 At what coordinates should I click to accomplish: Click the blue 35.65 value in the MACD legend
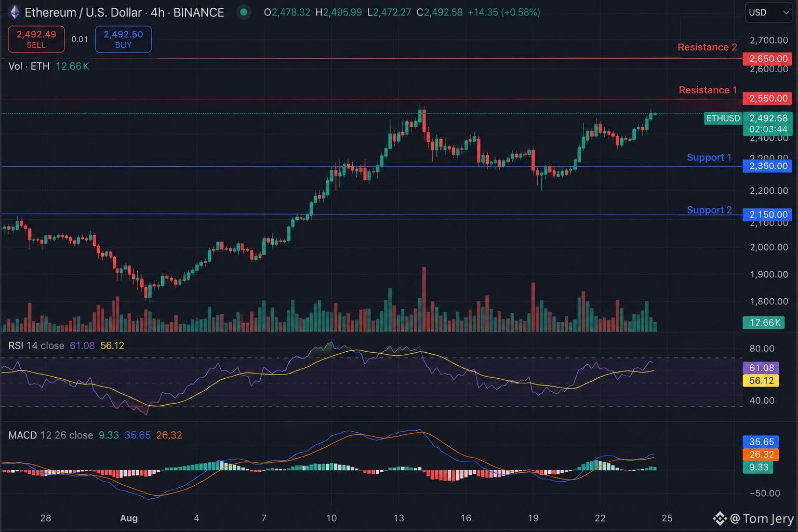click(138, 435)
